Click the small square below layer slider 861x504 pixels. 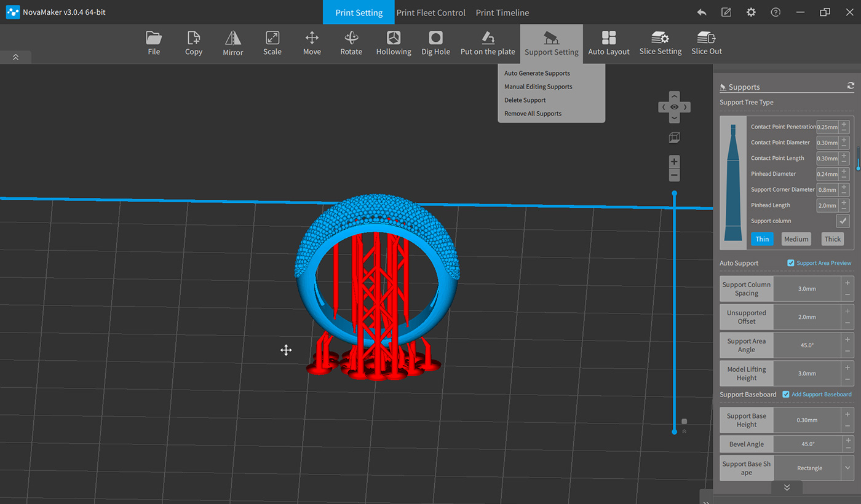click(684, 422)
